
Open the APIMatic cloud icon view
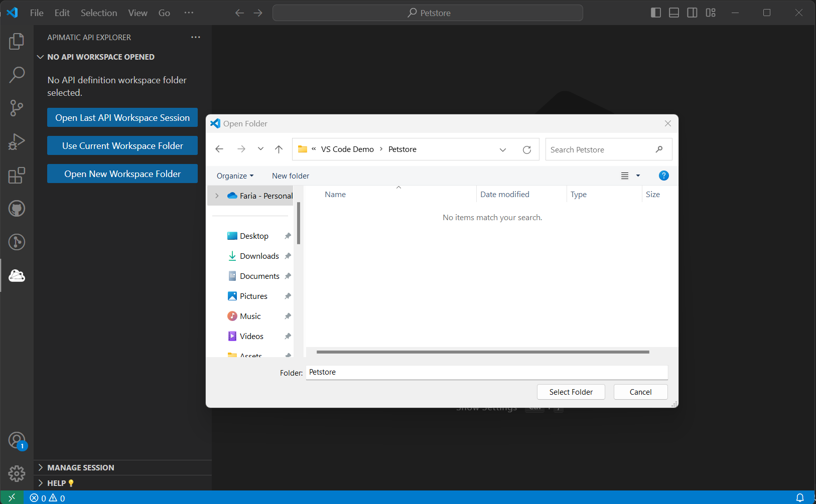(x=17, y=275)
